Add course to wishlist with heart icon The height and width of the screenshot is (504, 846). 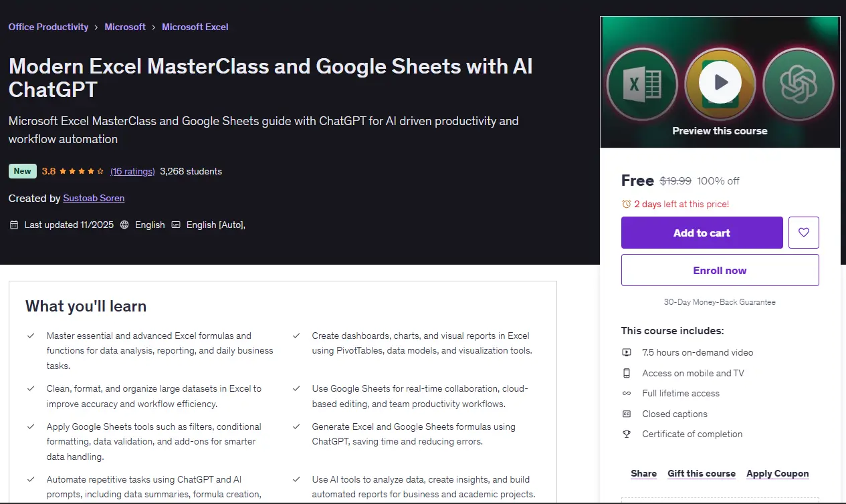point(804,233)
